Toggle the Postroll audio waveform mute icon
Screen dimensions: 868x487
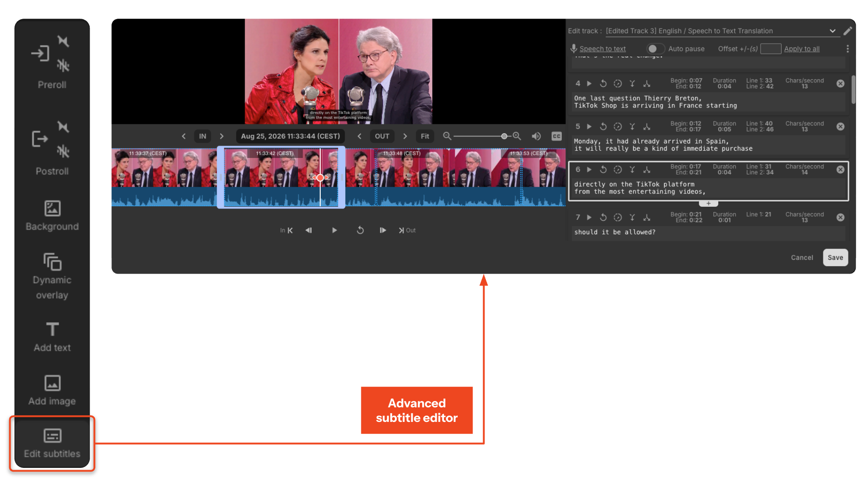pos(63,151)
